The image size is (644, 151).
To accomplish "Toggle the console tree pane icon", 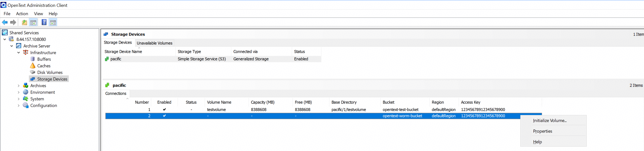I will coord(33,22).
